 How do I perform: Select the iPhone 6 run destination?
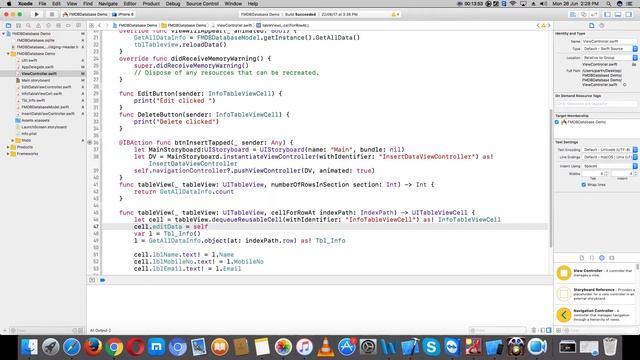pyautogui.click(x=123, y=14)
